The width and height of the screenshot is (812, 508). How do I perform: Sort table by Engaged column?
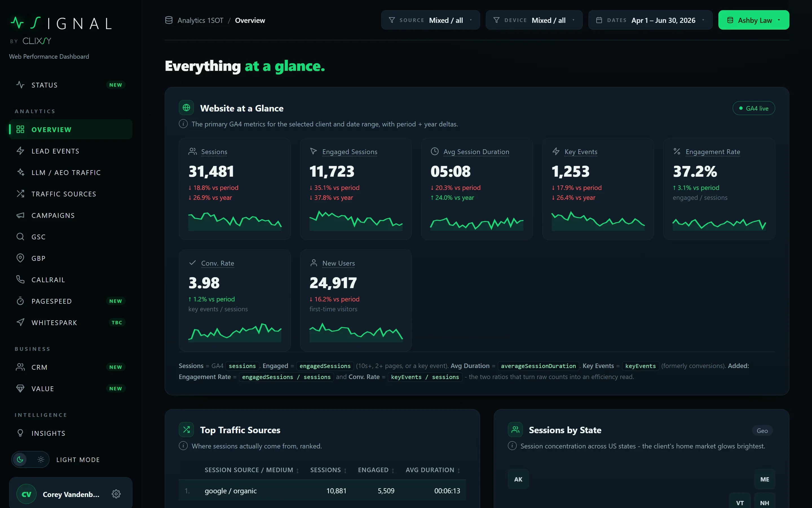pyautogui.click(x=376, y=470)
